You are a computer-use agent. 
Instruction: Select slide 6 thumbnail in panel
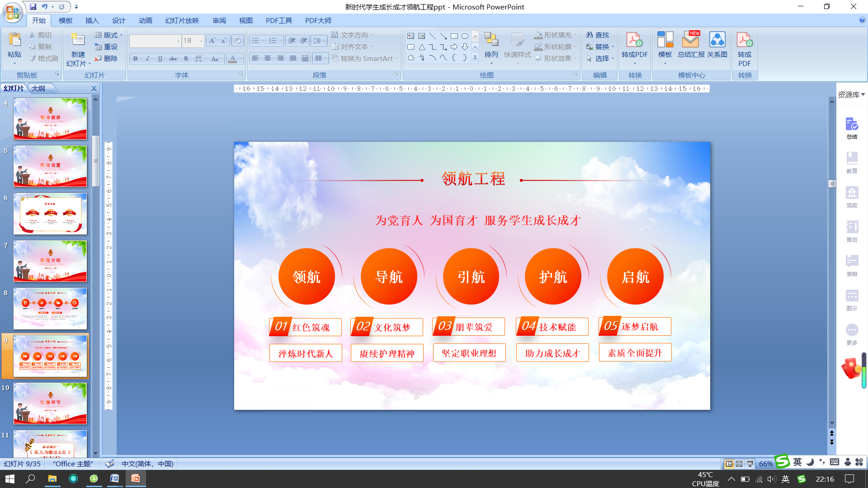50,214
